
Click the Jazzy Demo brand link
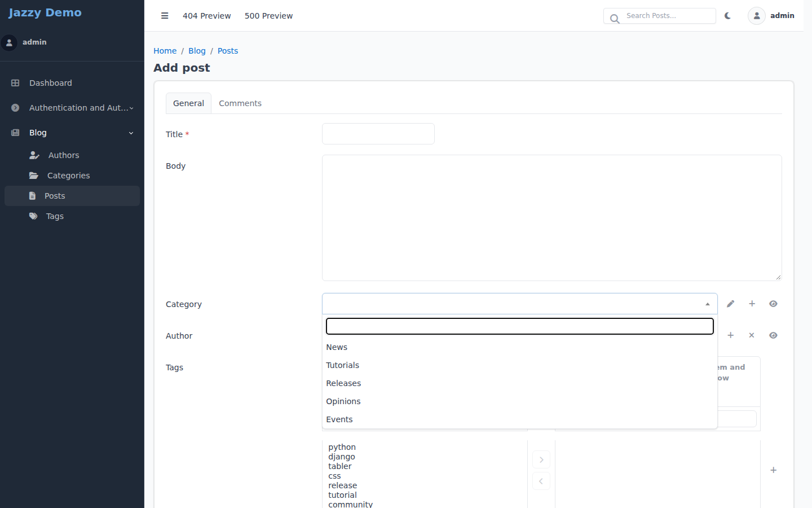(x=45, y=12)
